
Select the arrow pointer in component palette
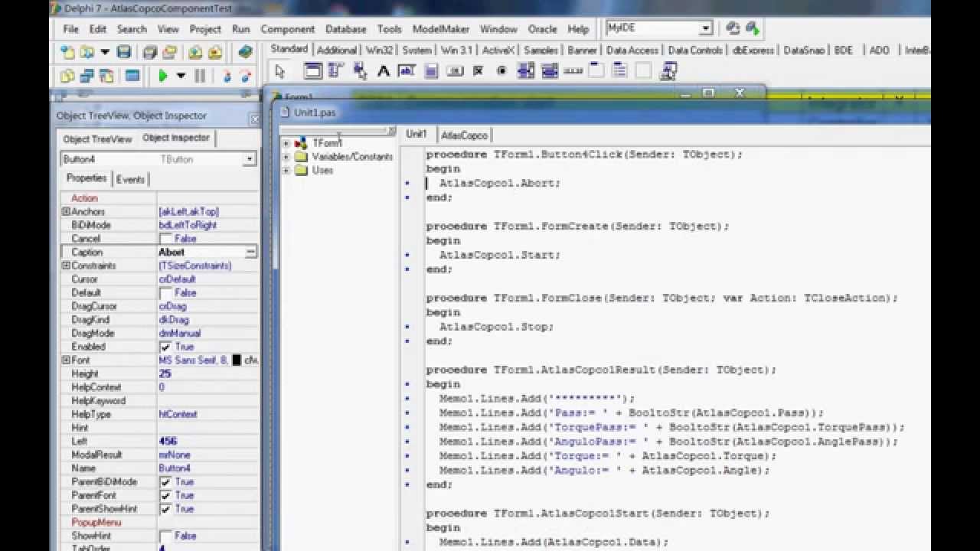pyautogui.click(x=280, y=71)
